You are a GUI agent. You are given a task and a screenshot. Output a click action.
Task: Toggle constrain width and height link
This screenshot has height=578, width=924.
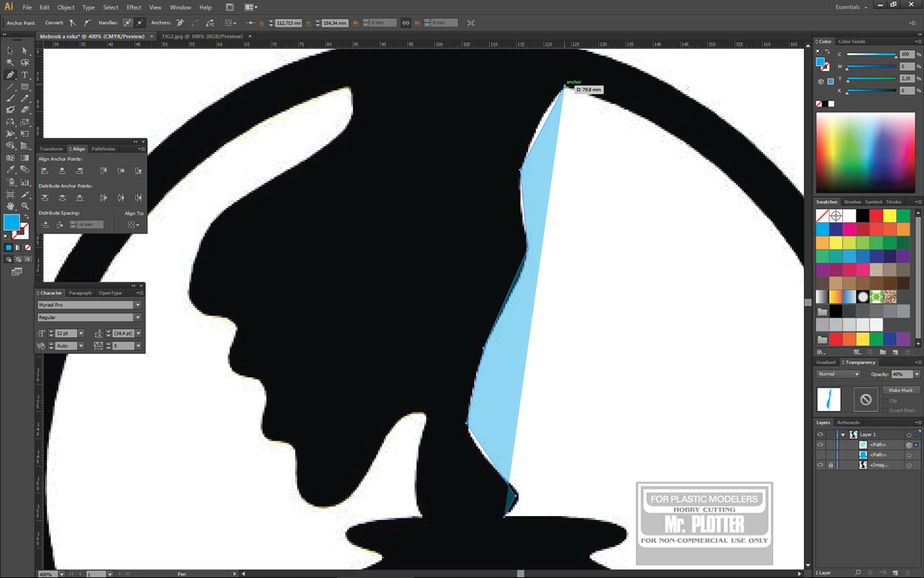pyautogui.click(x=405, y=23)
